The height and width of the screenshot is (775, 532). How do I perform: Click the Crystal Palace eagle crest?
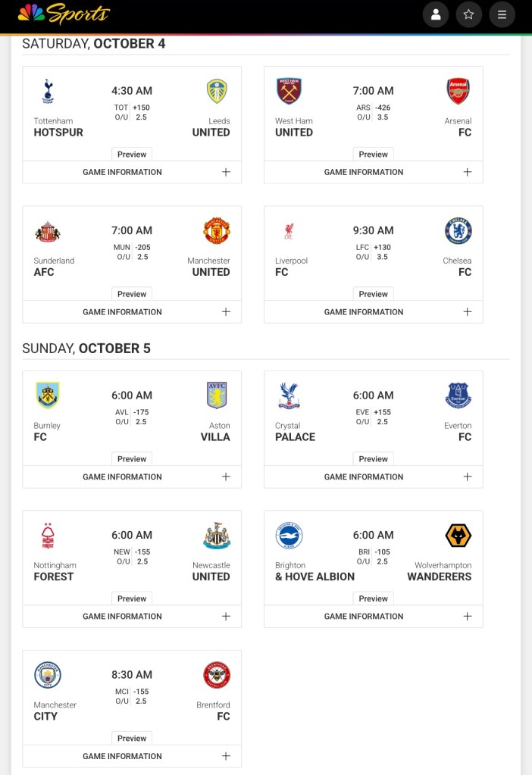[x=289, y=396]
